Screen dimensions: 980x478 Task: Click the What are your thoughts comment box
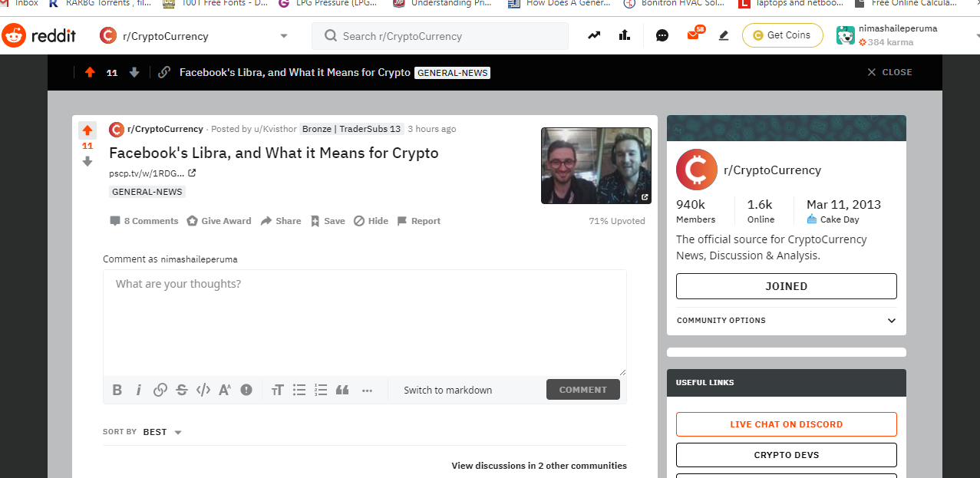(365, 322)
